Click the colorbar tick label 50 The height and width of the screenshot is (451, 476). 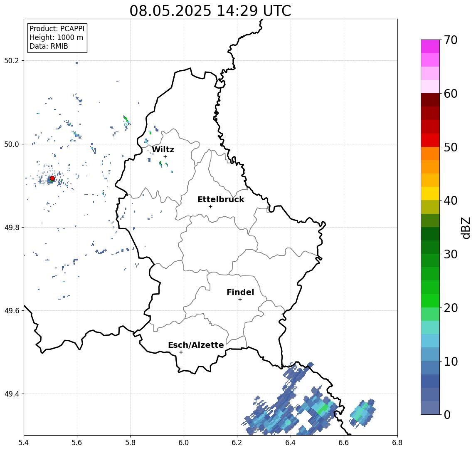pos(451,147)
